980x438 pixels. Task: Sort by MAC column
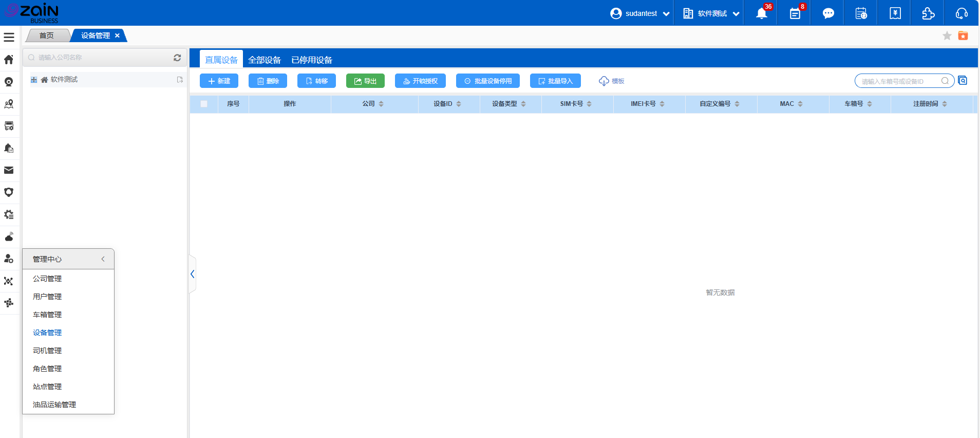pyautogui.click(x=800, y=104)
